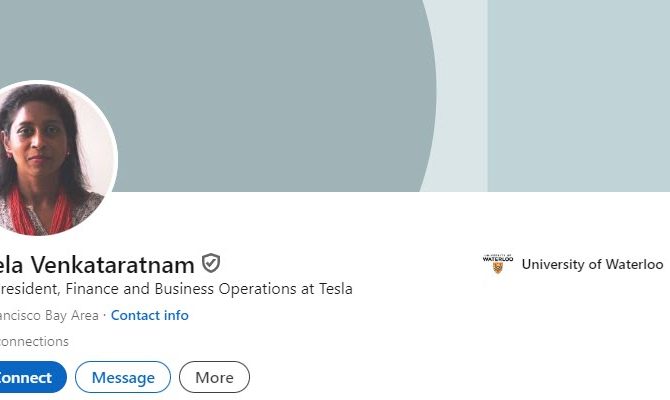Screen dimensions: 670x400
Task: Open the University of Waterloo text link
Action: pos(592,264)
